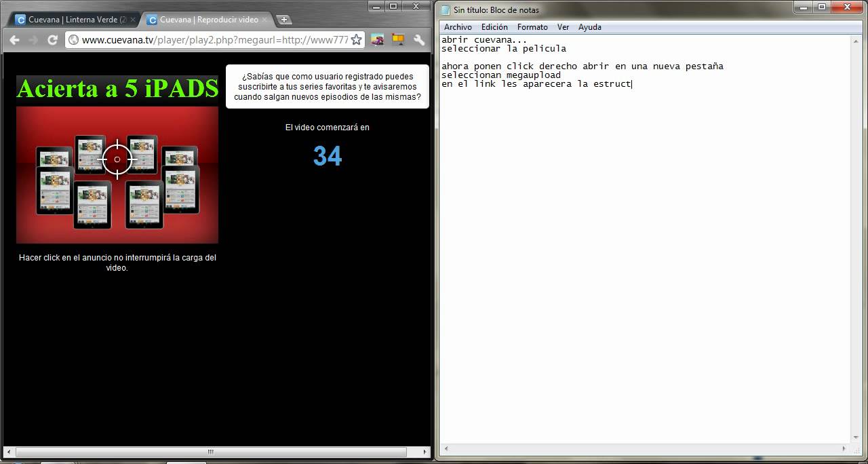
Task: Click Notepad vertical scrollbar up arrow
Action: [857, 41]
